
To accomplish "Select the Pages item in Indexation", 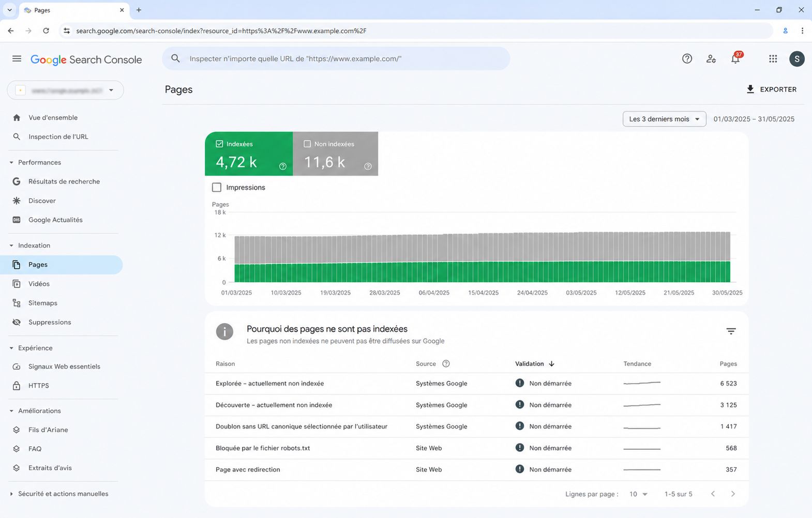I will click(62, 265).
